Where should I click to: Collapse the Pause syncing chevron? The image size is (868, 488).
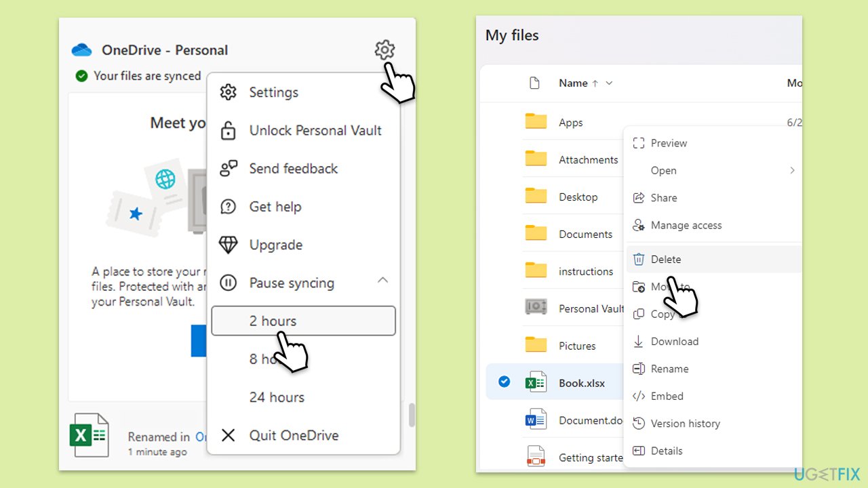pyautogui.click(x=382, y=280)
